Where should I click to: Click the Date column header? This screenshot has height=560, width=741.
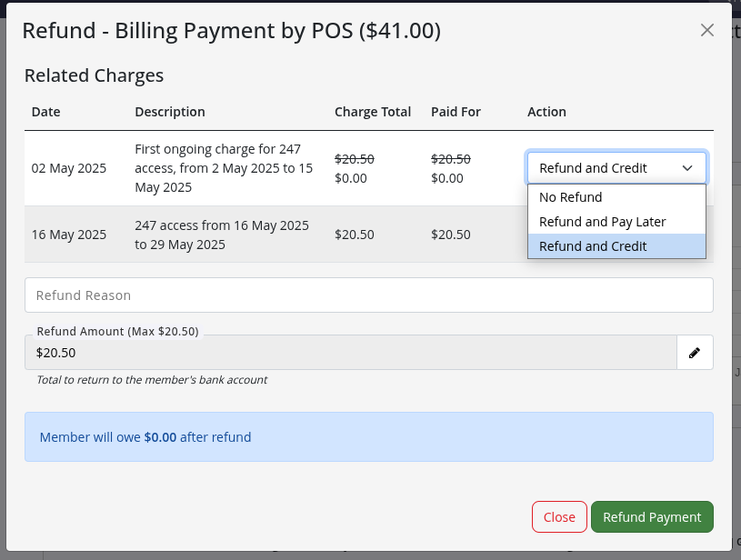[46, 112]
